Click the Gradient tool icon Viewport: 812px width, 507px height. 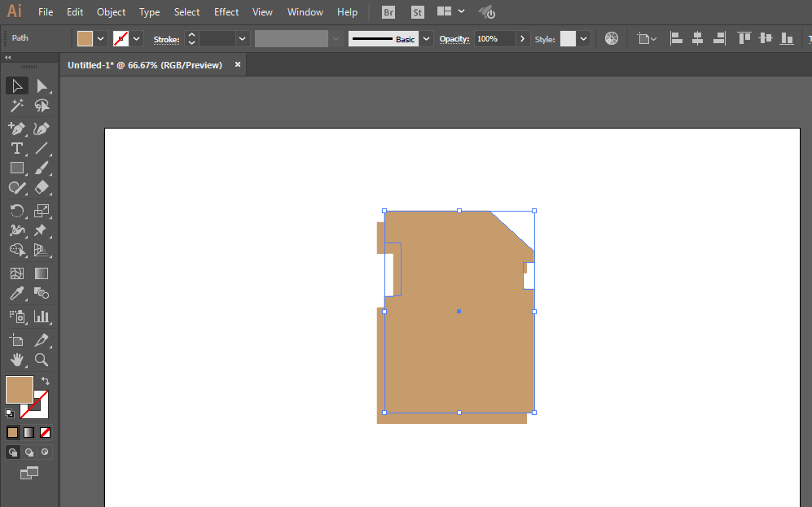pyautogui.click(x=42, y=273)
